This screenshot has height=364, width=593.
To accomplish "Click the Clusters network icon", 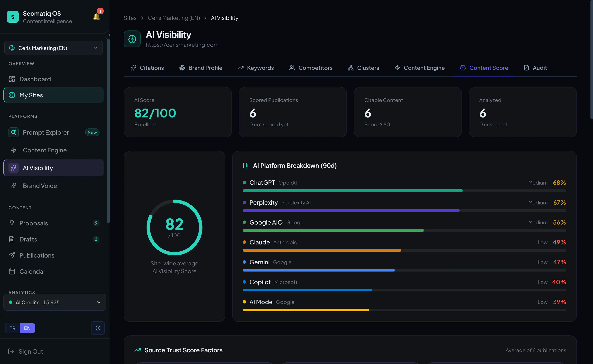I will point(351,68).
